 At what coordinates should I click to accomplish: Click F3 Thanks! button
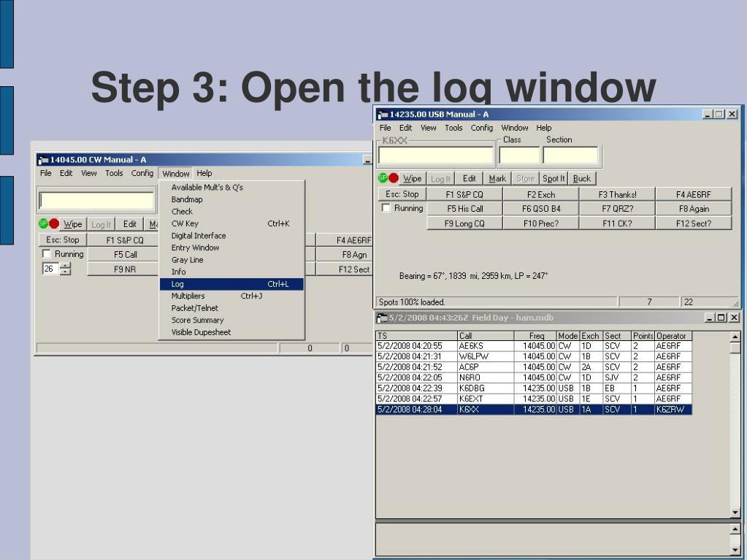tap(617, 194)
